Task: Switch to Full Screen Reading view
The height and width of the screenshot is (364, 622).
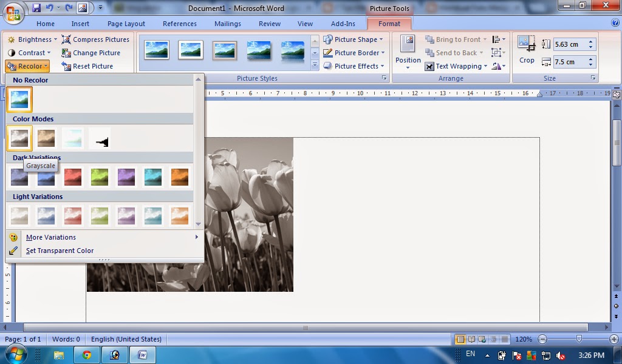Action: 471,339
